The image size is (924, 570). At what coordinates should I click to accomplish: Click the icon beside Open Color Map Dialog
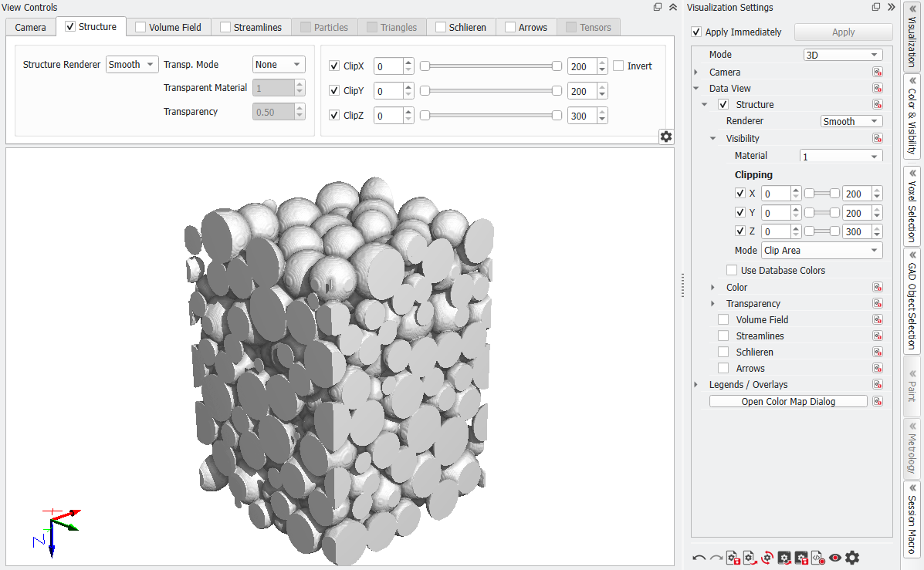click(x=878, y=402)
